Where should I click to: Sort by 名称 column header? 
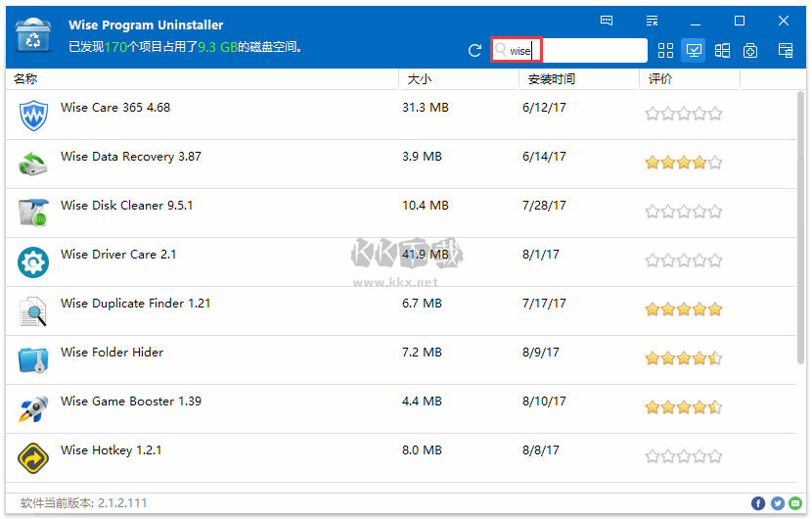point(202,79)
